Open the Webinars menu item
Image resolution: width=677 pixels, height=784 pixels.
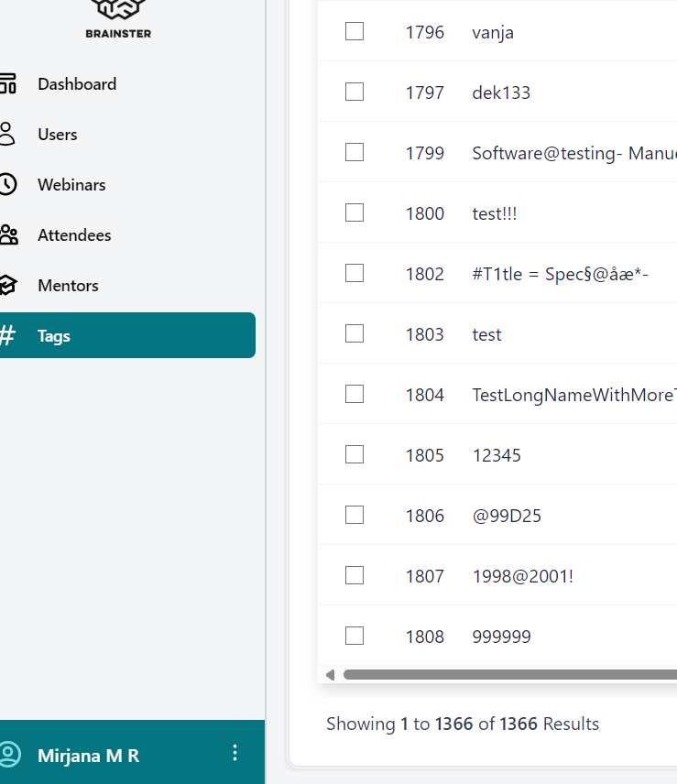pyautogui.click(x=71, y=185)
